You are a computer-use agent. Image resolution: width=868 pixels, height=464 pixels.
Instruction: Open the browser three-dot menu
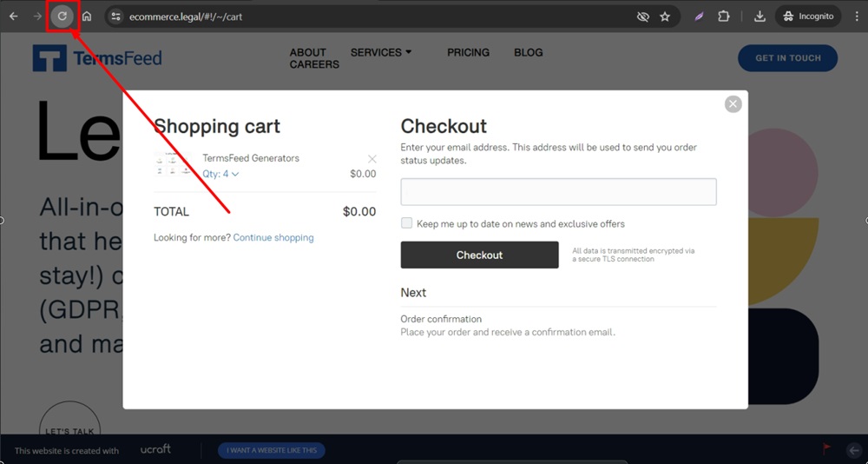(x=857, y=17)
